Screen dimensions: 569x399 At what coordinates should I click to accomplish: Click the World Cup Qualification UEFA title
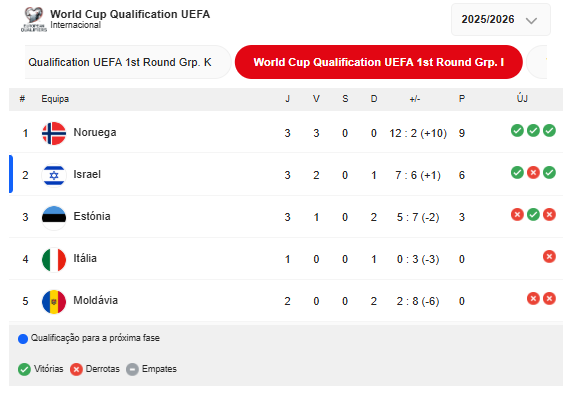pos(130,14)
